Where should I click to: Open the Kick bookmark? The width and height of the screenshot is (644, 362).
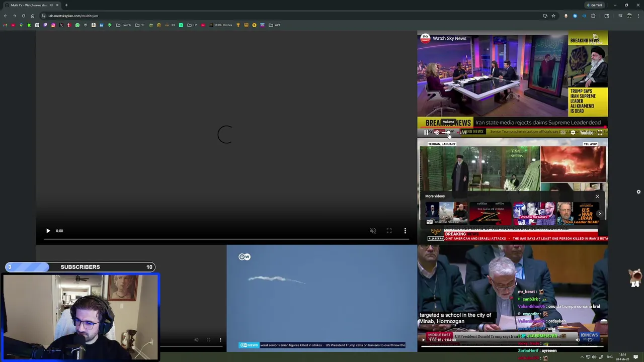(29, 25)
